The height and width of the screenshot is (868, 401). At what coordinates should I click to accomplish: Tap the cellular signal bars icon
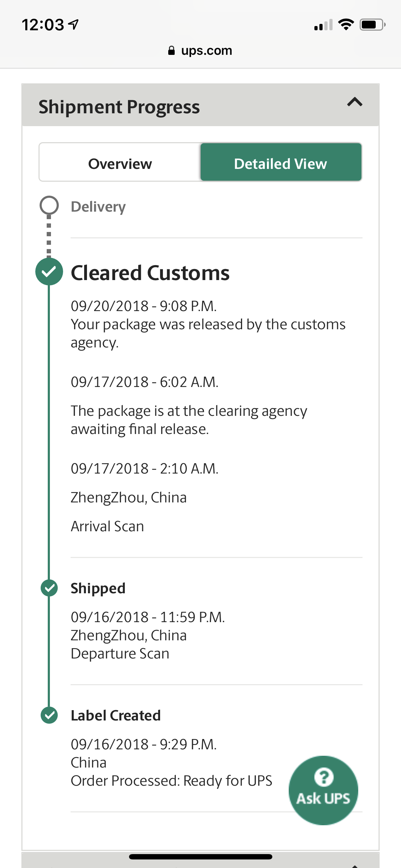pyautogui.click(x=323, y=25)
